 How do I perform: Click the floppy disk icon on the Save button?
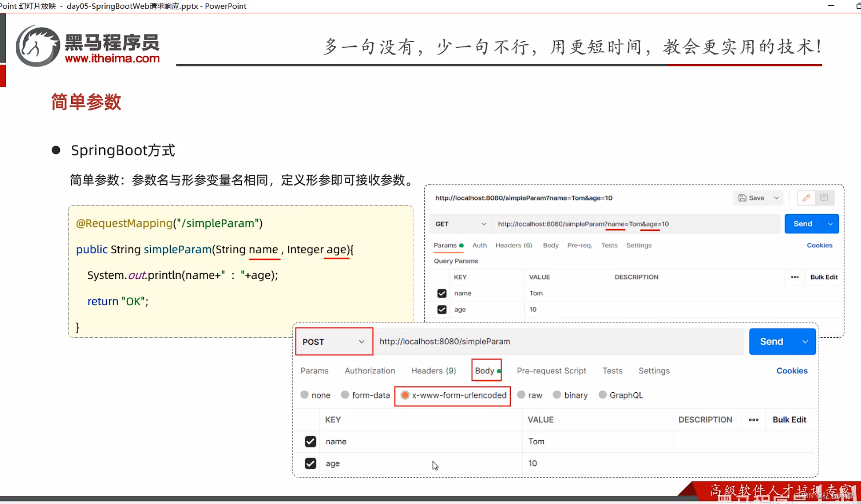click(743, 198)
